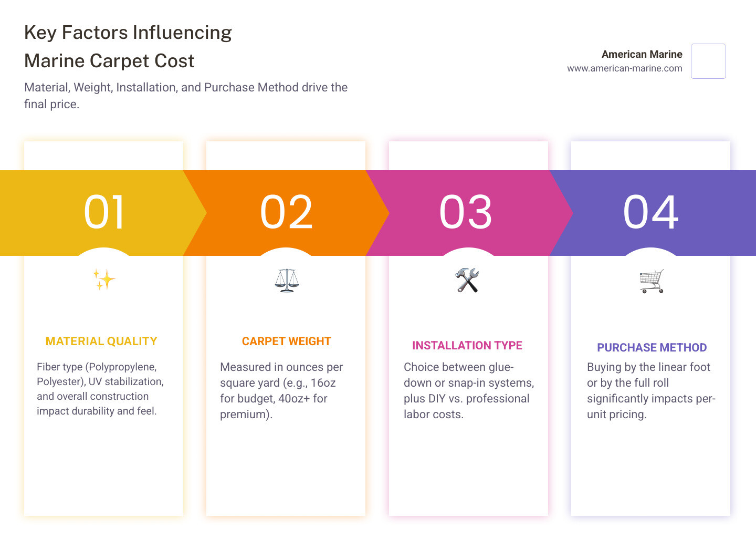Click the large 01 step number
The width and height of the screenshot is (756, 538).
104,212
